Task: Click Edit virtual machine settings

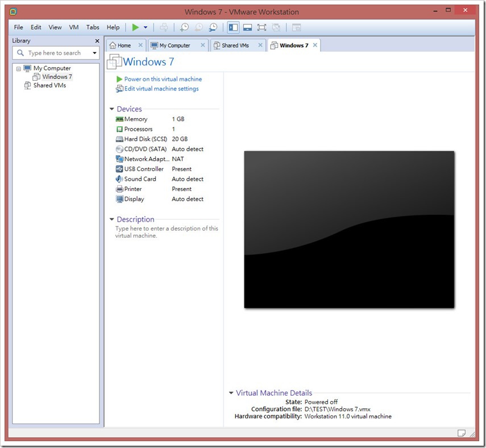Action: tap(161, 89)
